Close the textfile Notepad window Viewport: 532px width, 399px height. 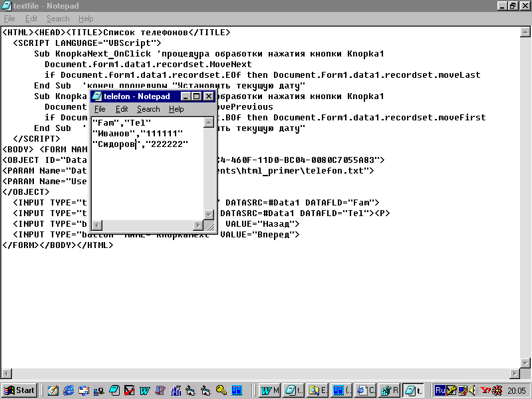[x=525, y=6]
